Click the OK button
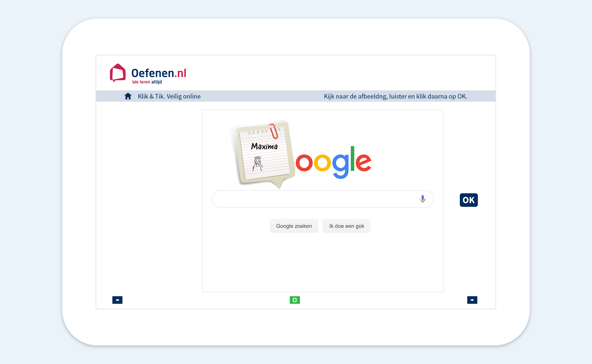592x364 pixels. coord(469,200)
